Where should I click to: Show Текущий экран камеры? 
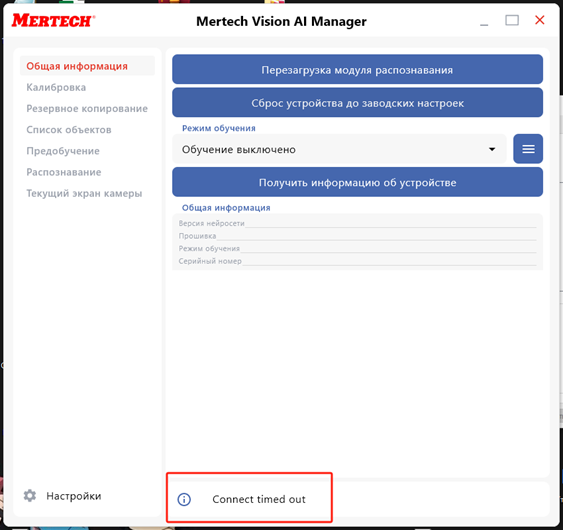84,193
